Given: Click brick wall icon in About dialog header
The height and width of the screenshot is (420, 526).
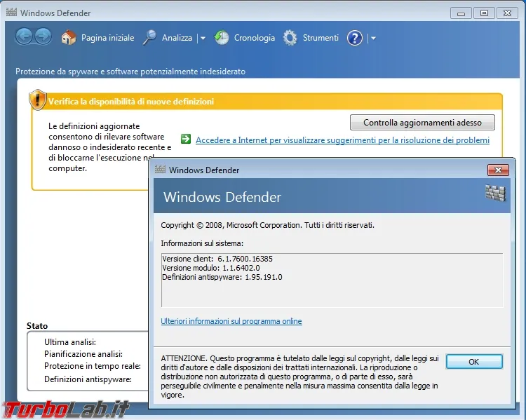Looking at the screenshot, I should tap(495, 193).
